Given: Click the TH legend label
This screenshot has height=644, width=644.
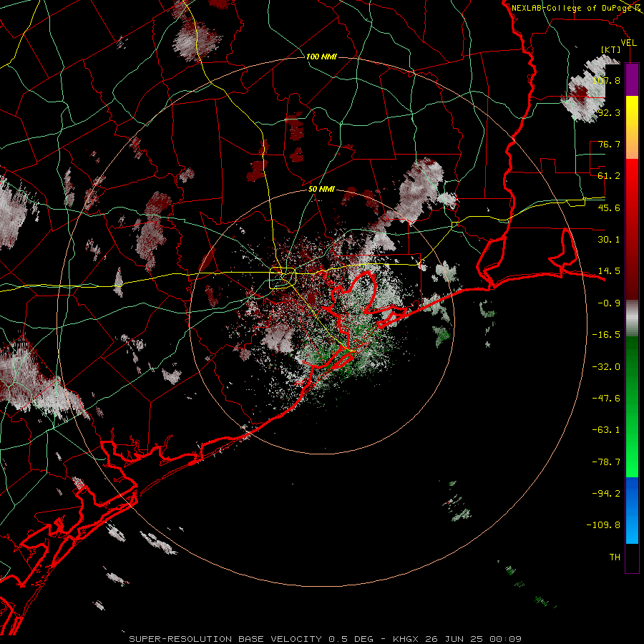Looking at the screenshot, I should [x=615, y=557].
